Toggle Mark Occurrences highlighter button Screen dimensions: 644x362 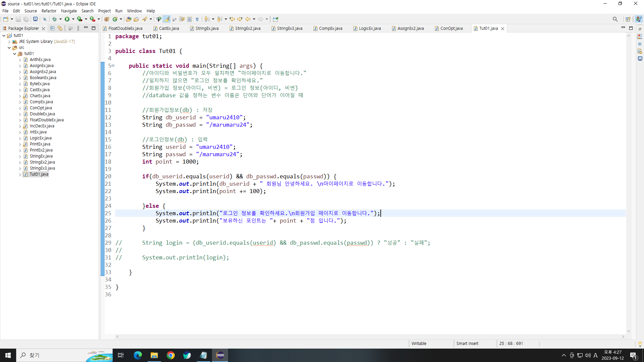pyautogui.click(x=167, y=19)
